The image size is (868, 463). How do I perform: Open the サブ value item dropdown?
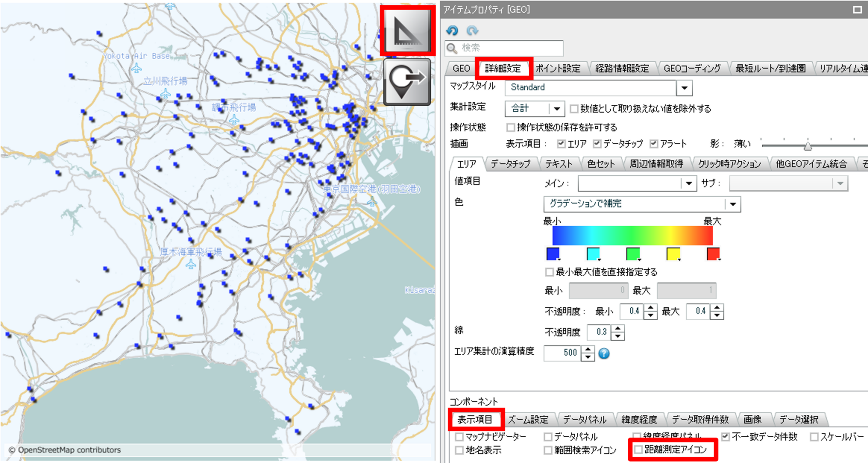pos(840,184)
